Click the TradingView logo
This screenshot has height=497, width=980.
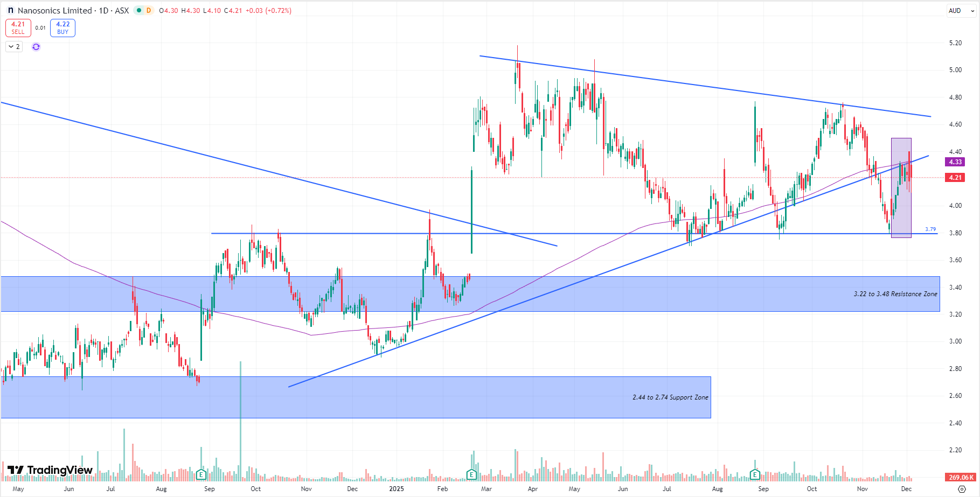tap(50, 470)
